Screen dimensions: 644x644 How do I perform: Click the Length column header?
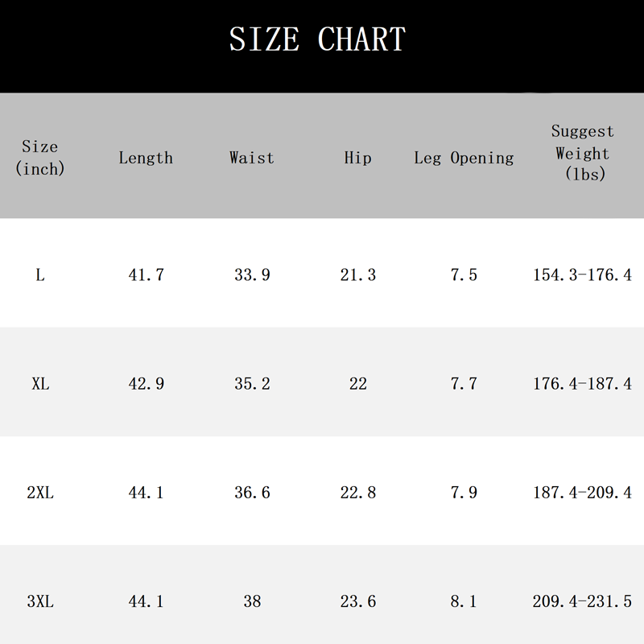pos(146,158)
